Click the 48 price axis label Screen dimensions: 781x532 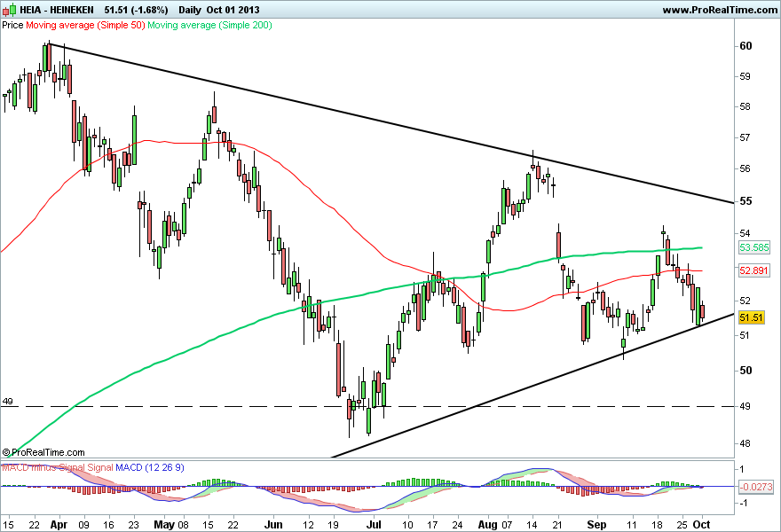[745, 443]
